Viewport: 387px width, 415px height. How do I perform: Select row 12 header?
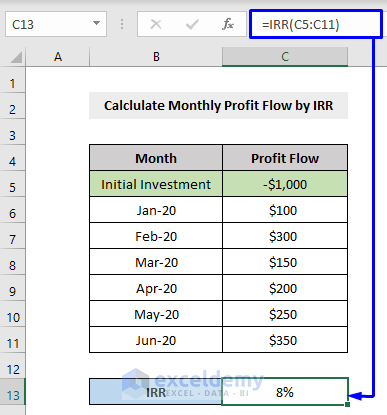12,366
